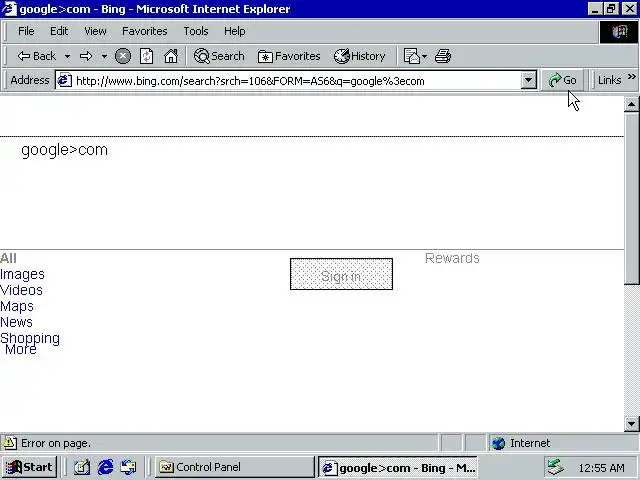Open the Help menu
The image size is (640, 480).
(x=235, y=31)
